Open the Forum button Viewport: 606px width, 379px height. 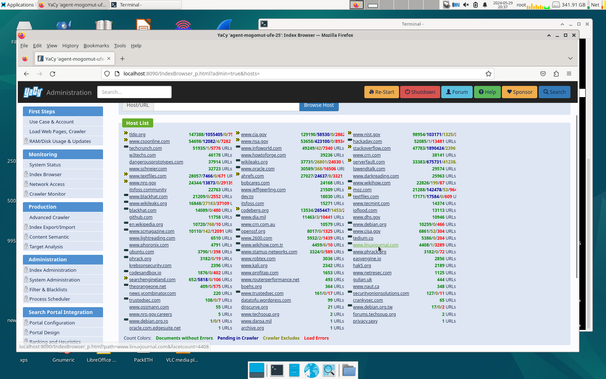tap(457, 92)
